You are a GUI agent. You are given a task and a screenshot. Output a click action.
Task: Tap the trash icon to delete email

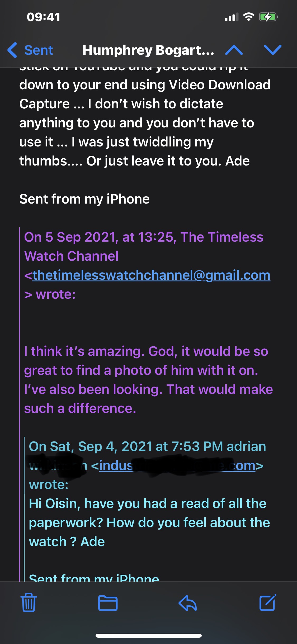[x=29, y=603]
